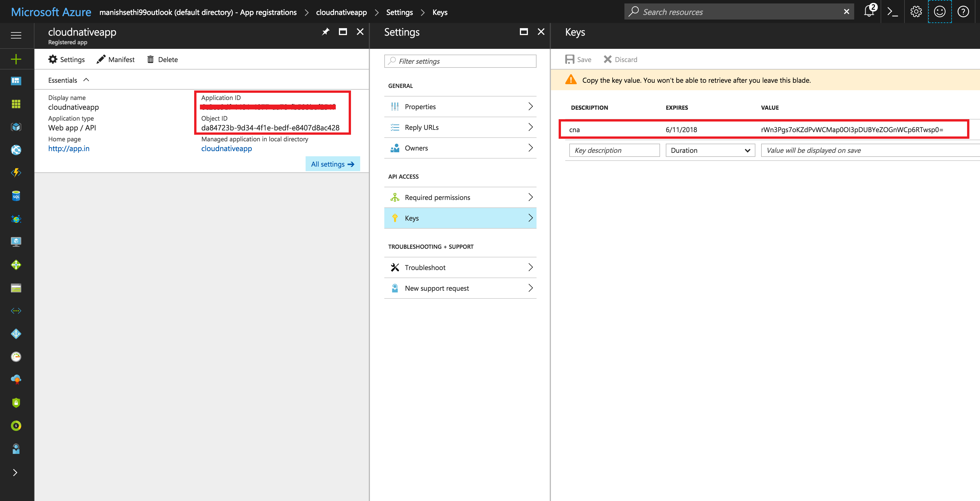Open the http://app.in home page link
The image size is (980, 501).
[x=69, y=149]
